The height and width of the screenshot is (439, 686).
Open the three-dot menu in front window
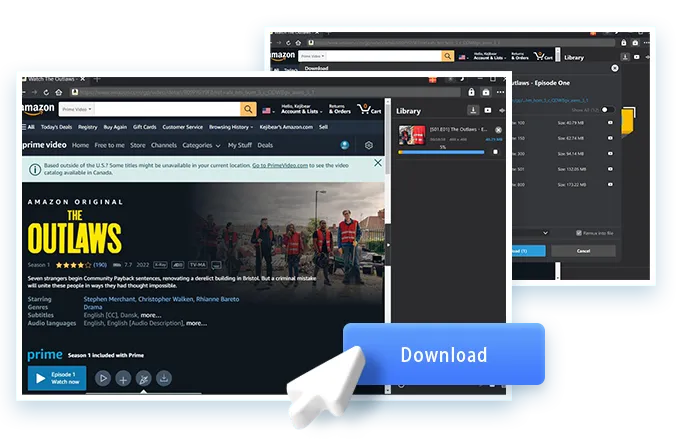tap(500, 92)
